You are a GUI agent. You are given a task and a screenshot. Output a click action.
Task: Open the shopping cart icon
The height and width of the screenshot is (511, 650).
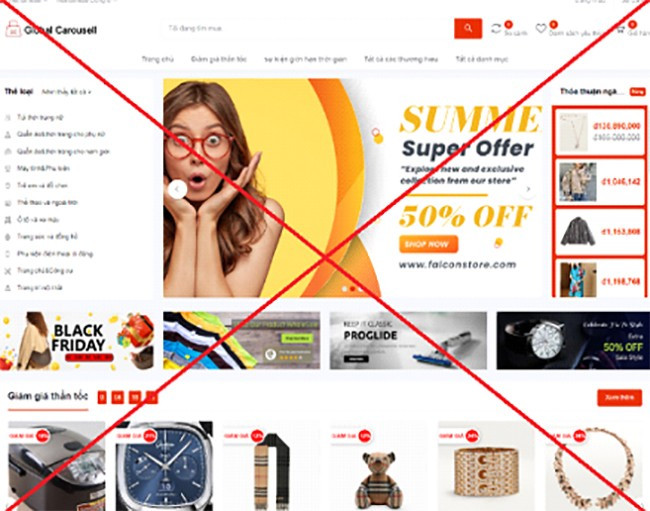click(621, 29)
